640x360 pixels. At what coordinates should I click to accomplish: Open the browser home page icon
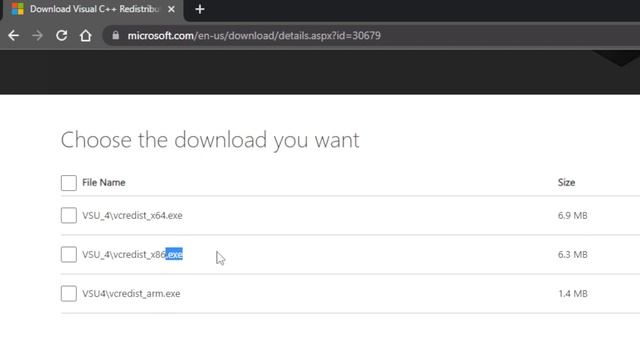pos(85,36)
